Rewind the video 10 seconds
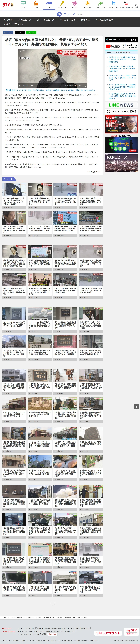This screenshot has width=140, height=644. [24, 86]
